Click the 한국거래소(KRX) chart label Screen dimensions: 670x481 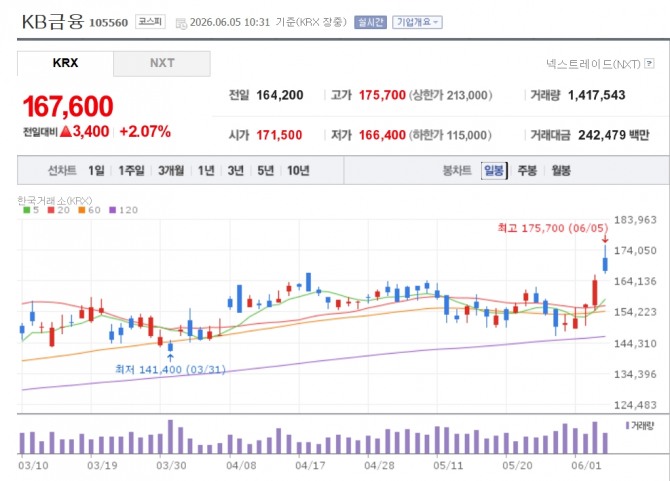[55, 200]
